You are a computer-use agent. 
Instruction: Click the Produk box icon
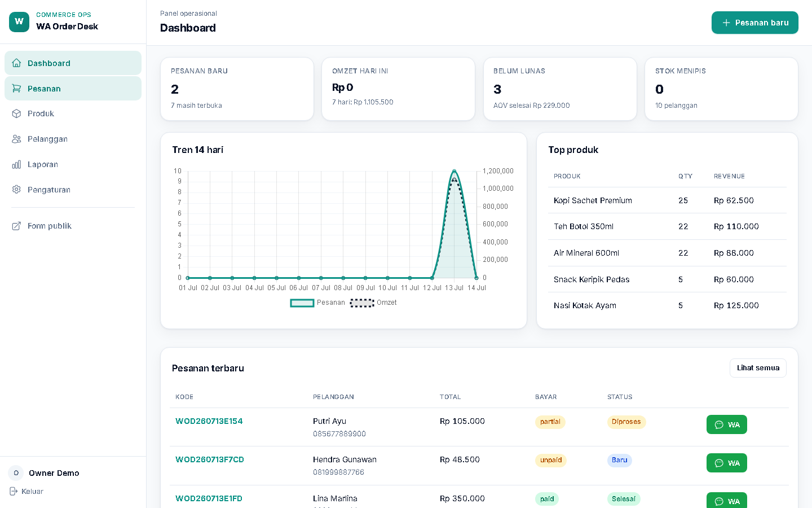(x=16, y=113)
